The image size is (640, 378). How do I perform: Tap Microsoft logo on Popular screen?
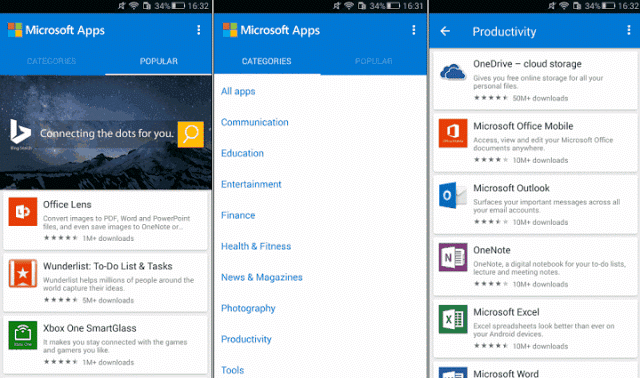coord(15,30)
